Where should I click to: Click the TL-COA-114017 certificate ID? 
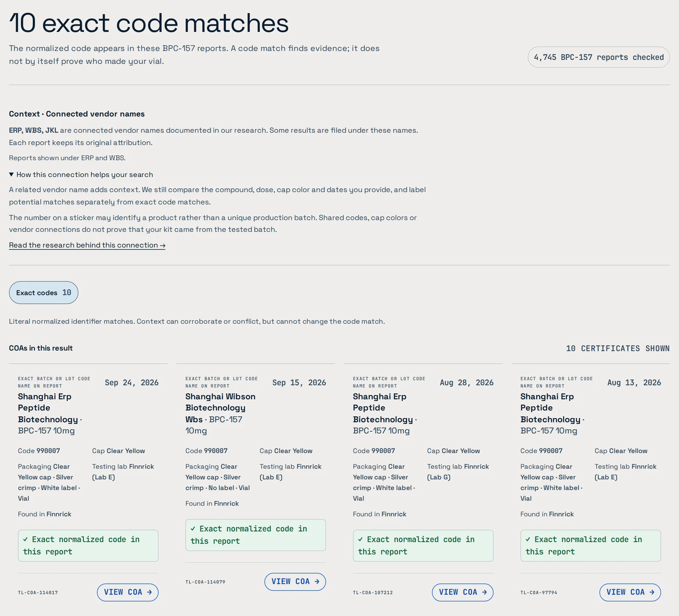tap(38, 593)
